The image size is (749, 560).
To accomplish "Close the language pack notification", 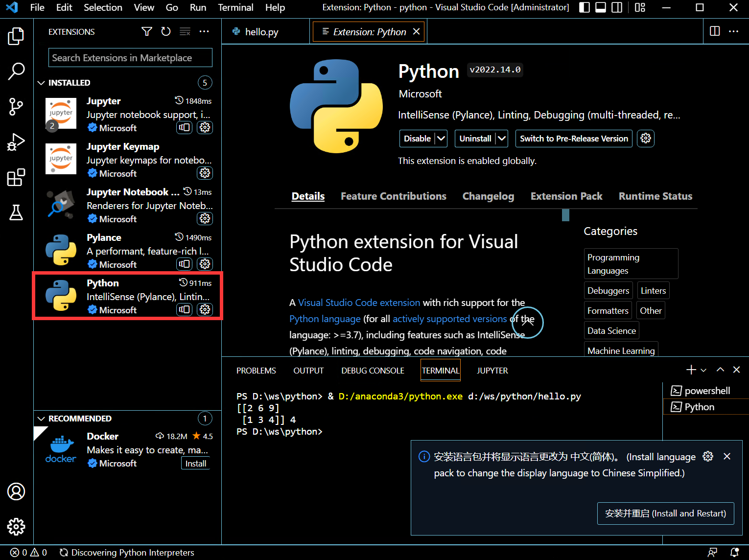I will click(727, 456).
